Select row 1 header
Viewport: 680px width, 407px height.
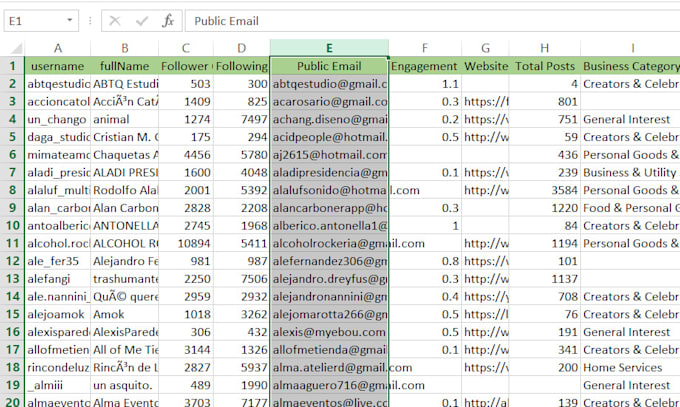click(12, 66)
